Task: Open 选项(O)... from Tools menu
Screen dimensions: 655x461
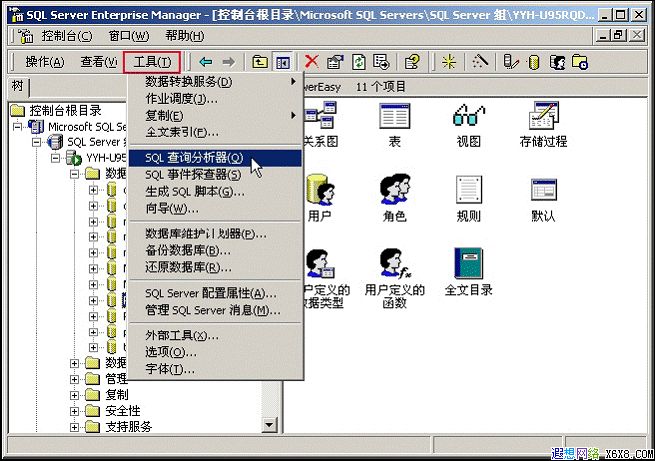Action: click(x=215, y=352)
